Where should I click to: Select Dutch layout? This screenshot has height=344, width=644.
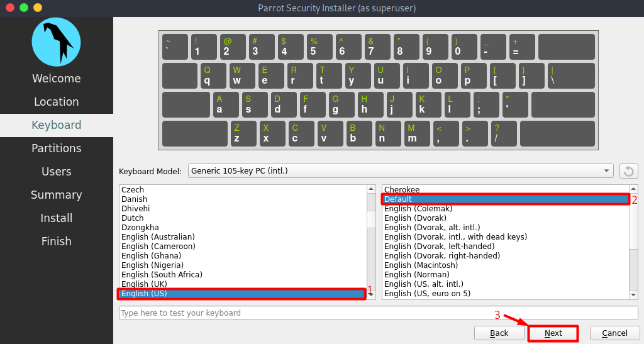[243, 218]
